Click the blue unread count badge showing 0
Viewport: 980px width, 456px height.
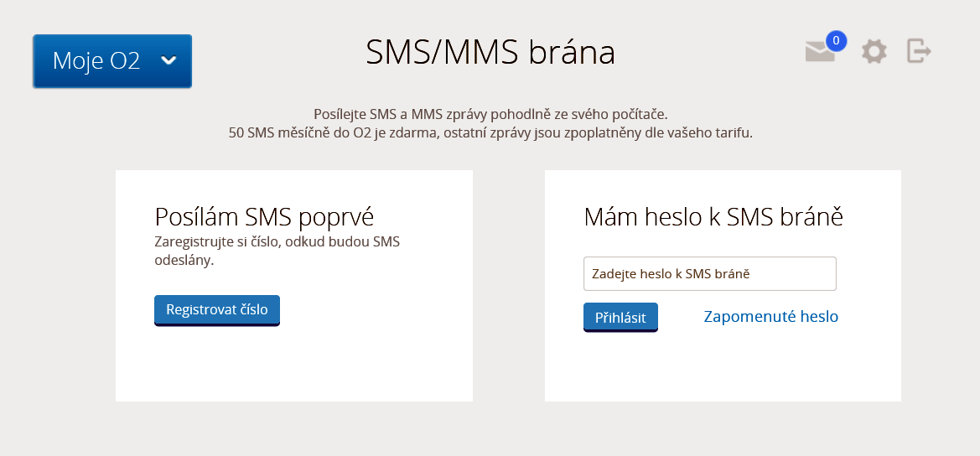tap(837, 40)
